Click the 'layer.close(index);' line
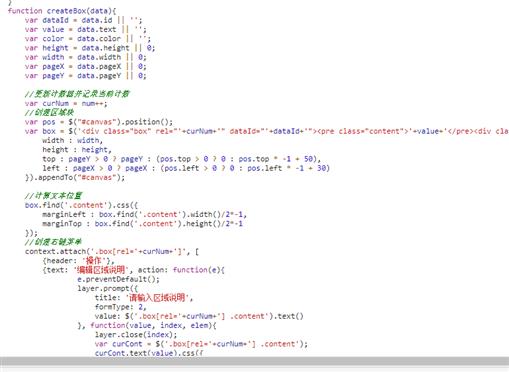Viewport: 509px width, 372px height. pos(136,335)
